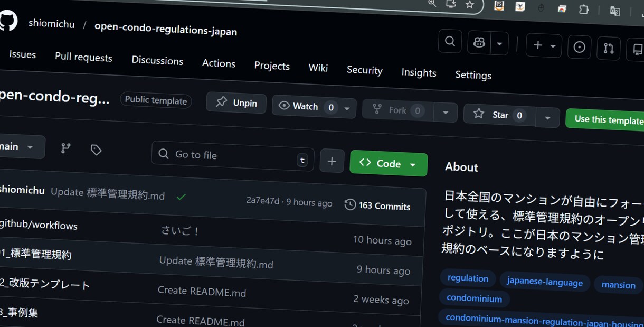Star this repository with the Star button
This screenshot has height=327, width=644.
499,115
